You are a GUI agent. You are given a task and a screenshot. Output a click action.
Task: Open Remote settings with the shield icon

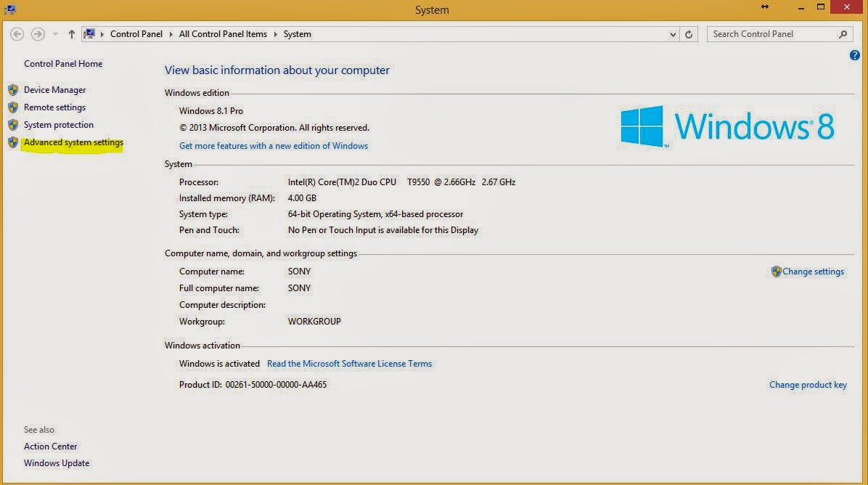click(x=54, y=107)
